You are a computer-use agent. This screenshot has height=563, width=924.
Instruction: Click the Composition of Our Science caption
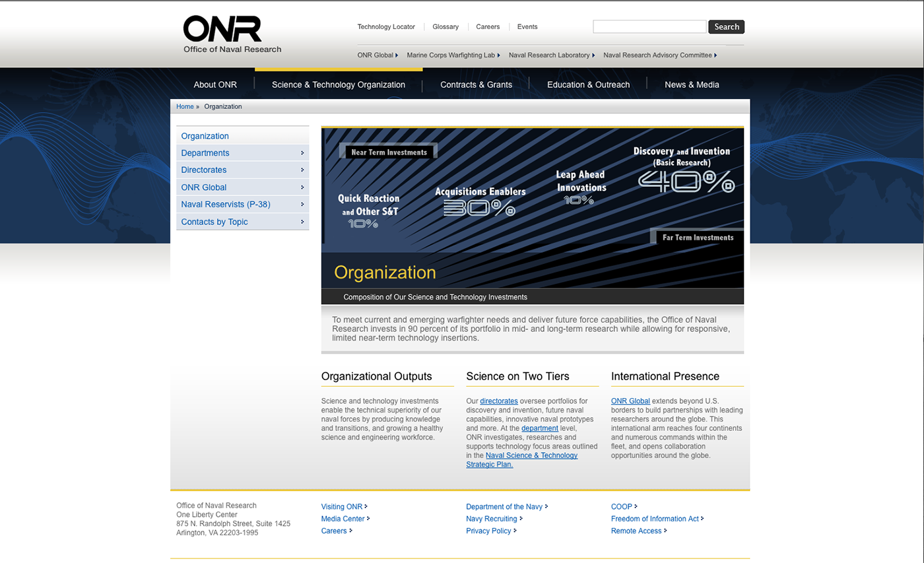pos(435,297)
